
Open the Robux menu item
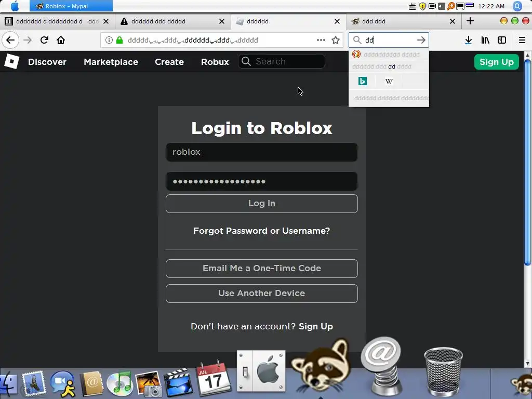[215, 62]
